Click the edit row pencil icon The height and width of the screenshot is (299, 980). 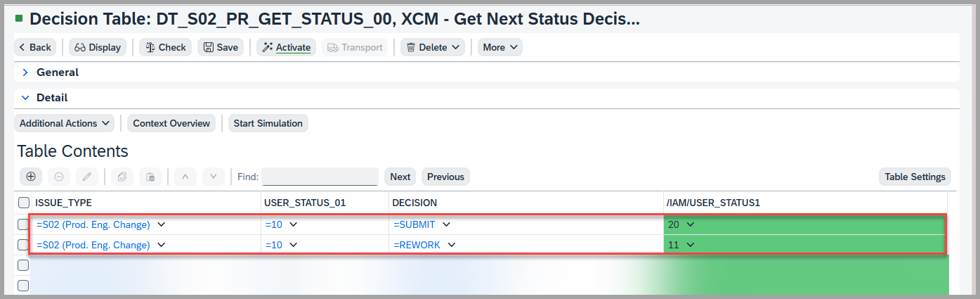coord(87,177)
